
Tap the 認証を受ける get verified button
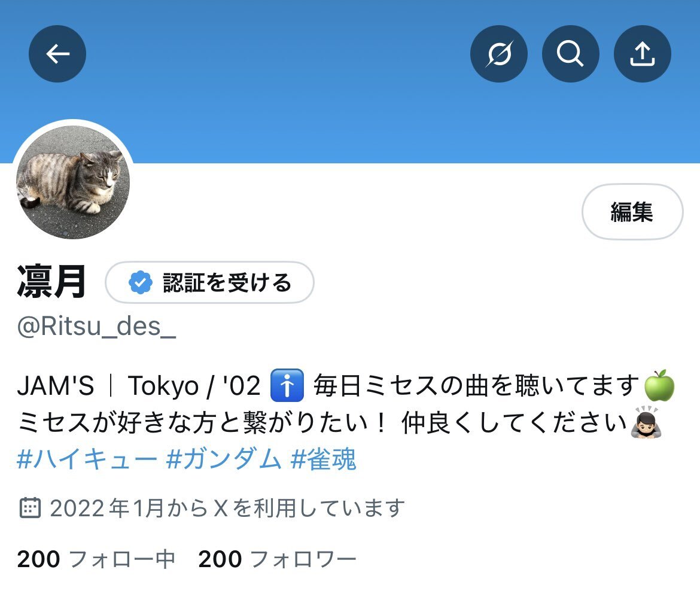209,282
